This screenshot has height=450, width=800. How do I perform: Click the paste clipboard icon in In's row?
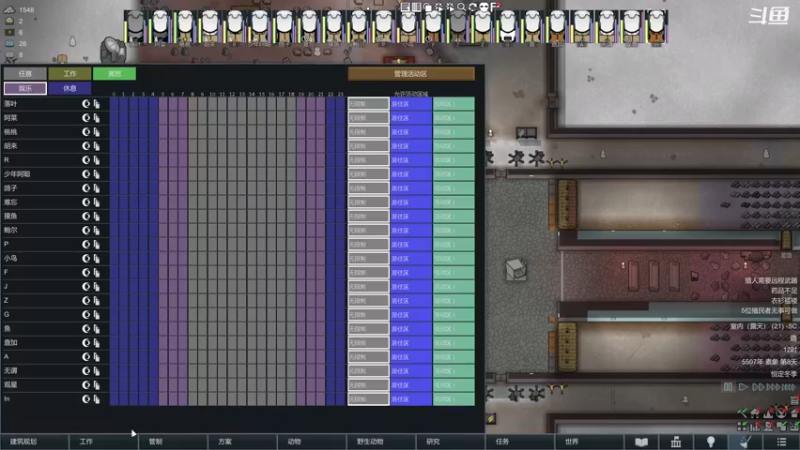pyautogui.click(x=96, y=399)
